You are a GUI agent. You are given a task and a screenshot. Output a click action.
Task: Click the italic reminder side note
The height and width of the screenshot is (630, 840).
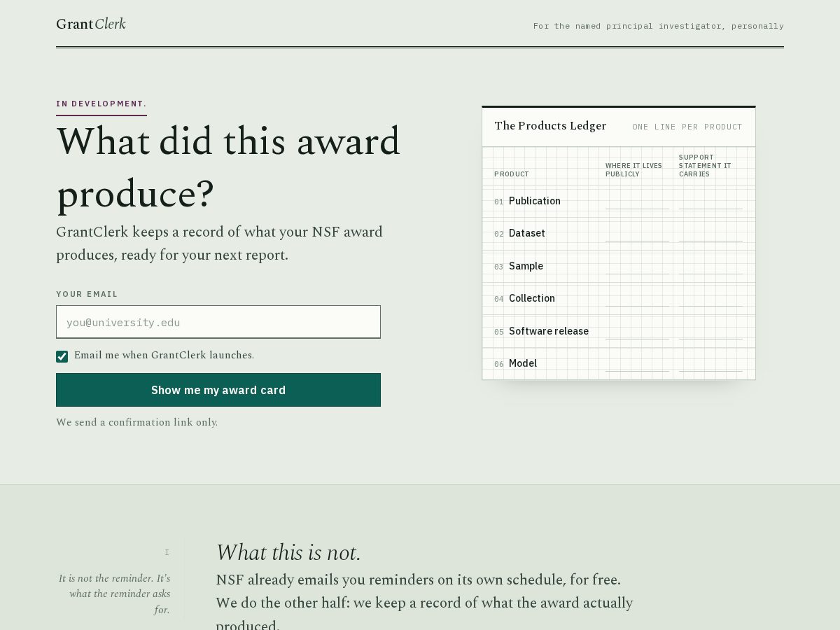pyautogui.click(x=114, y=594)
